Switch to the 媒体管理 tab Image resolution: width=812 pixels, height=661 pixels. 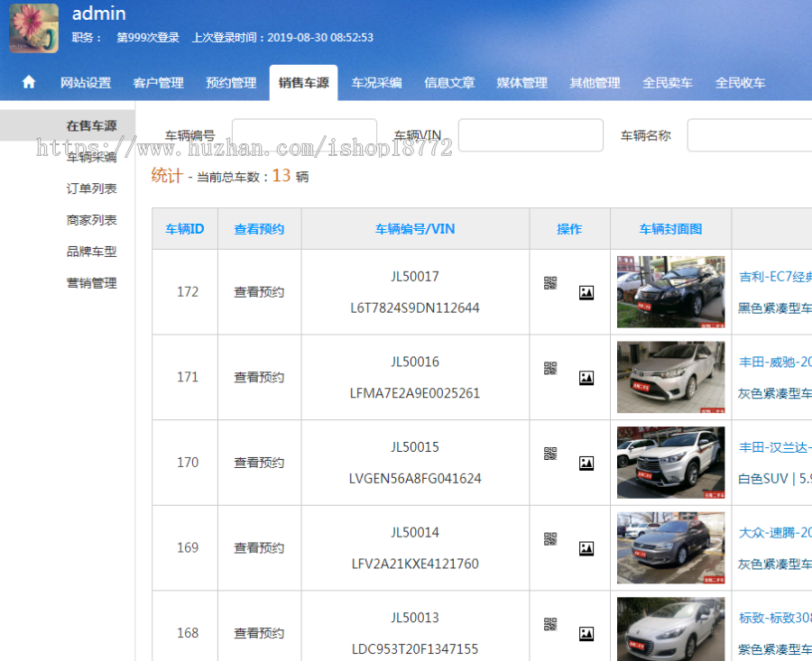click(x=521, y=81)
